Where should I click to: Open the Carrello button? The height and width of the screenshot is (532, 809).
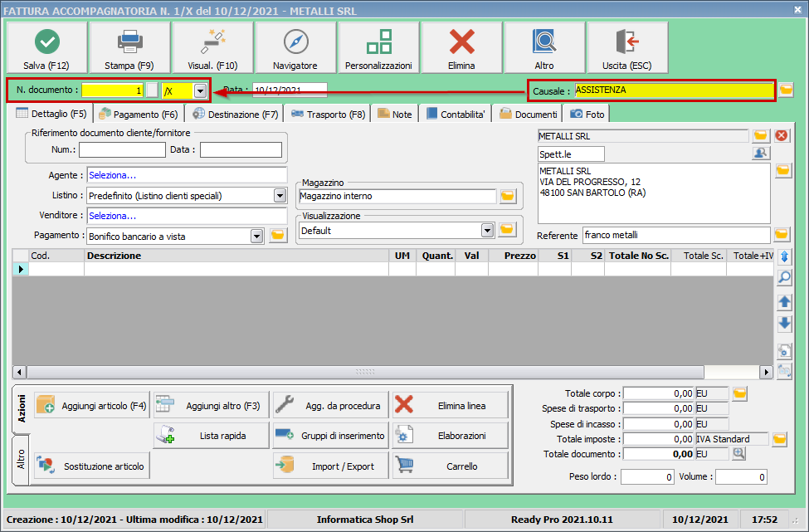(451, 466)
